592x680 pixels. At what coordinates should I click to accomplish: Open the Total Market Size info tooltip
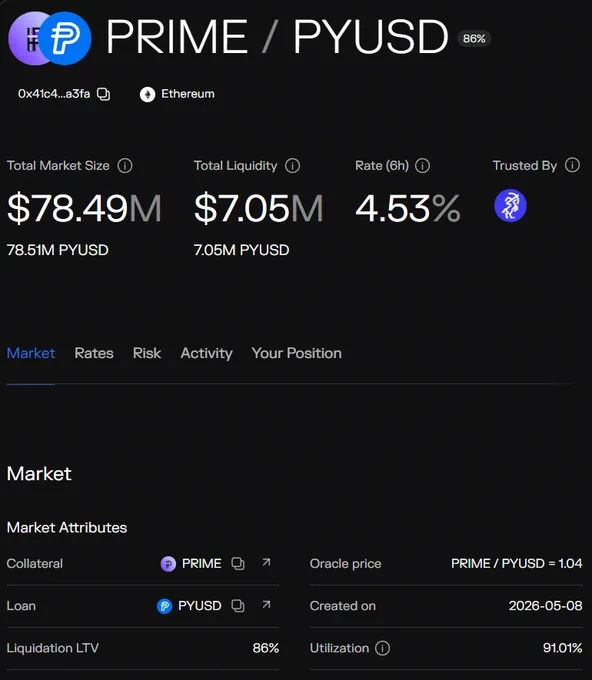coord(125,165)
